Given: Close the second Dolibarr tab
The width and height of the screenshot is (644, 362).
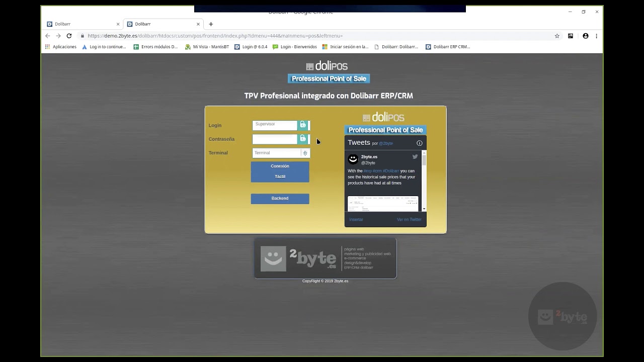Looking at the screenshot, I should 198,24.
